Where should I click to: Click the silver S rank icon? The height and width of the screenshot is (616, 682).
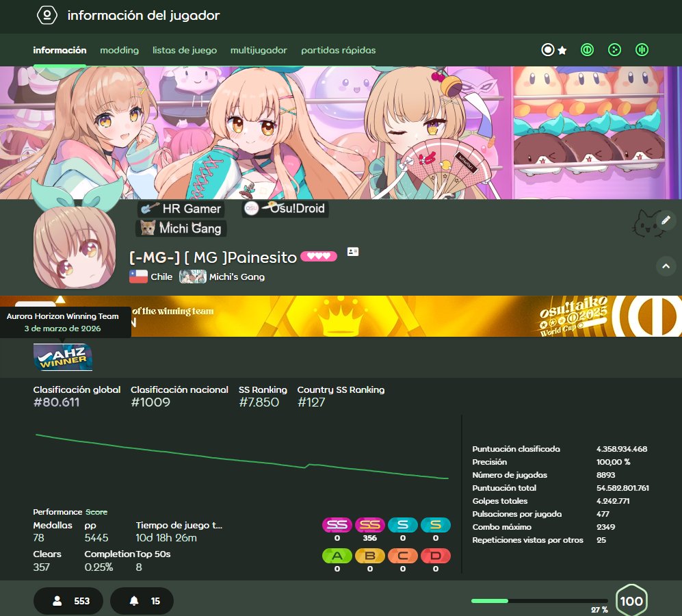coord(403,525)
